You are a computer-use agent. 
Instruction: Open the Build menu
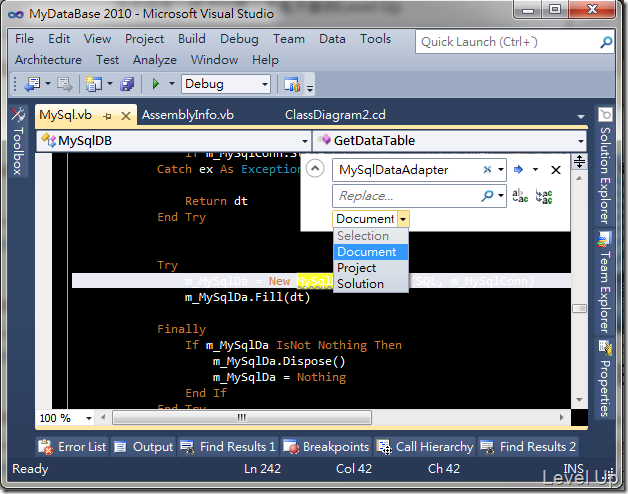click(192, 39)
